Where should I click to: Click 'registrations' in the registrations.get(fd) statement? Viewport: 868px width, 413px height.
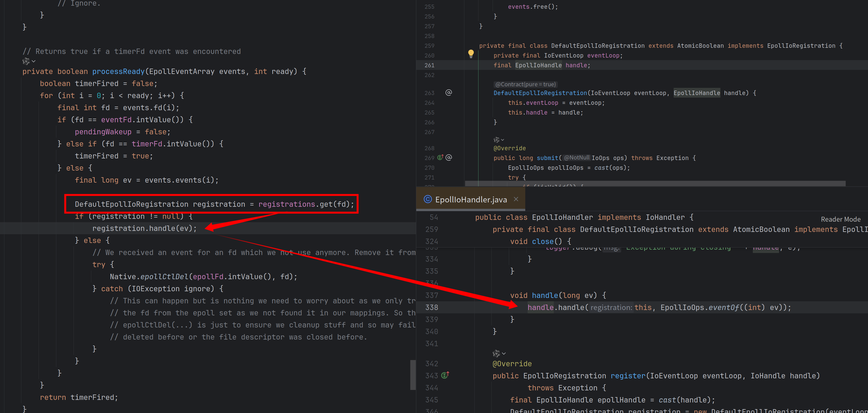coord(286,204)
